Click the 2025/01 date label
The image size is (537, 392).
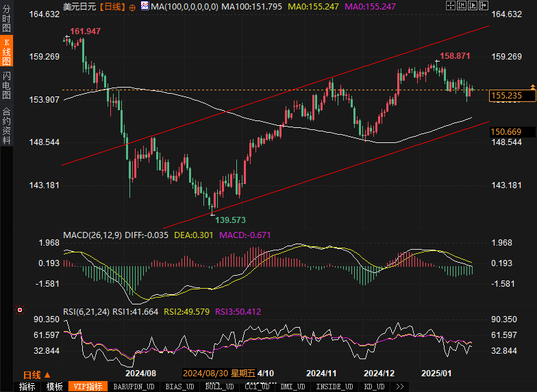click(436, 374)
